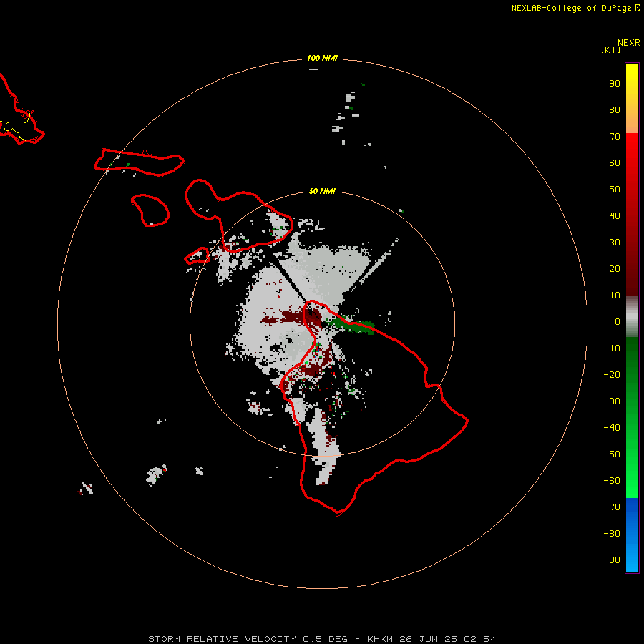
Task: Click the blue bottom segment of color bar
Action: tap(632, 535)
